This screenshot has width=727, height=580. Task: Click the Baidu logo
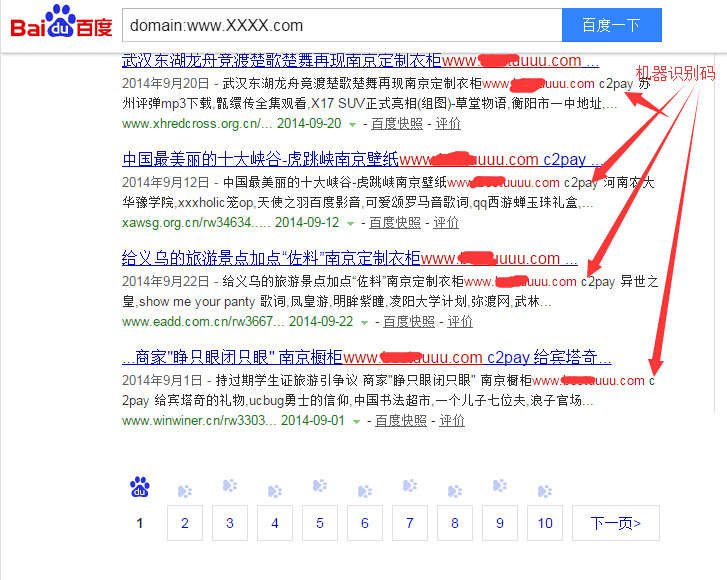point(62,23)
